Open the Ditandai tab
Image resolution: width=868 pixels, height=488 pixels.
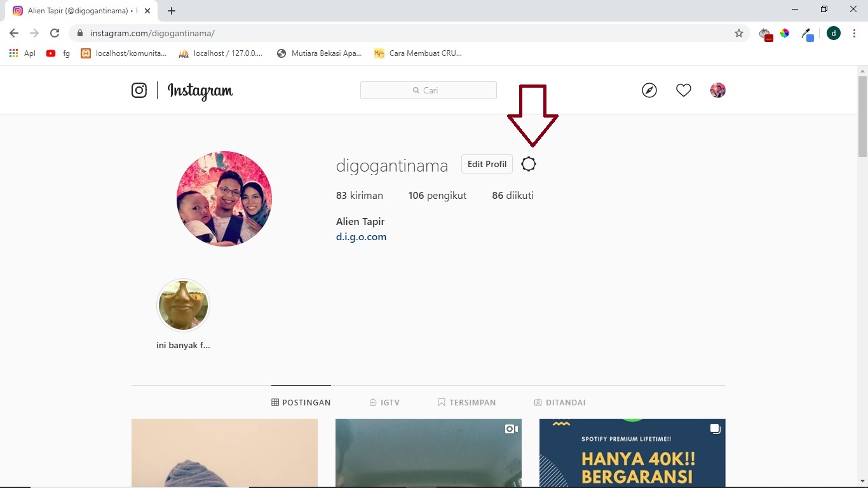(560, 402)
